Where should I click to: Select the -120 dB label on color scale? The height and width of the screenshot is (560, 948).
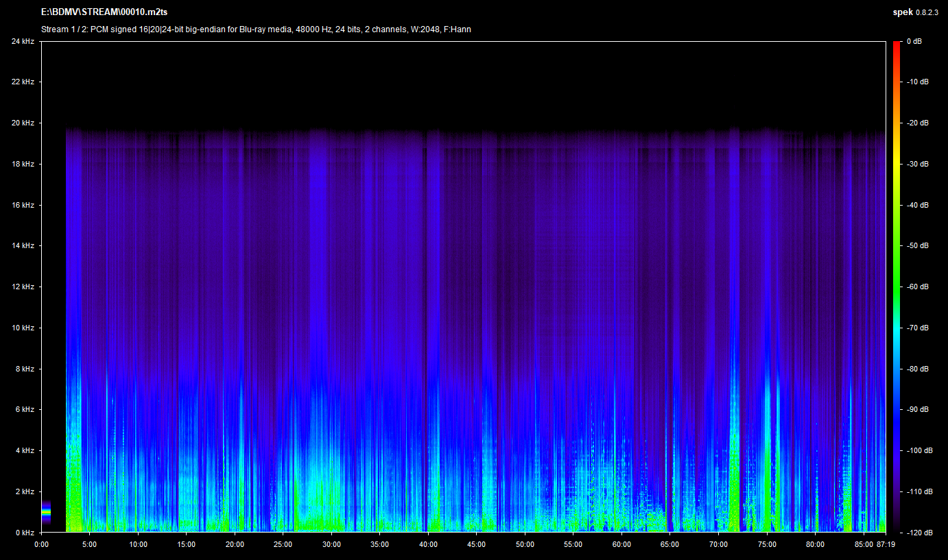point(919,533)
